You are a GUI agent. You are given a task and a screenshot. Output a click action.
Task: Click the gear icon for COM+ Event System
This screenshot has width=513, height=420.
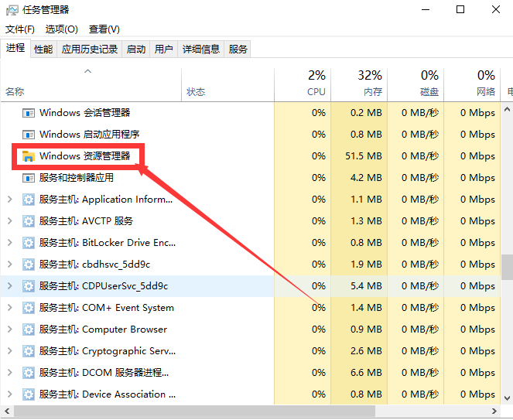point(29,308)
